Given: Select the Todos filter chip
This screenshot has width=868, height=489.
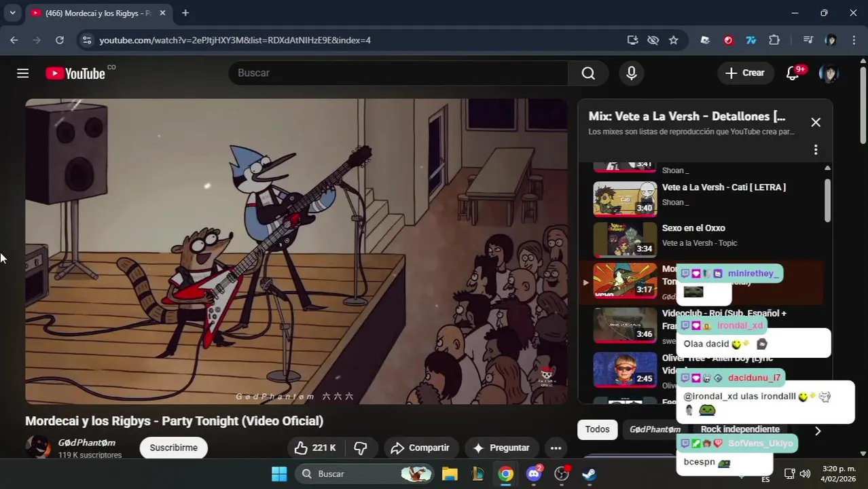Looking at the screenshot, I should click(x=597, y=429).
